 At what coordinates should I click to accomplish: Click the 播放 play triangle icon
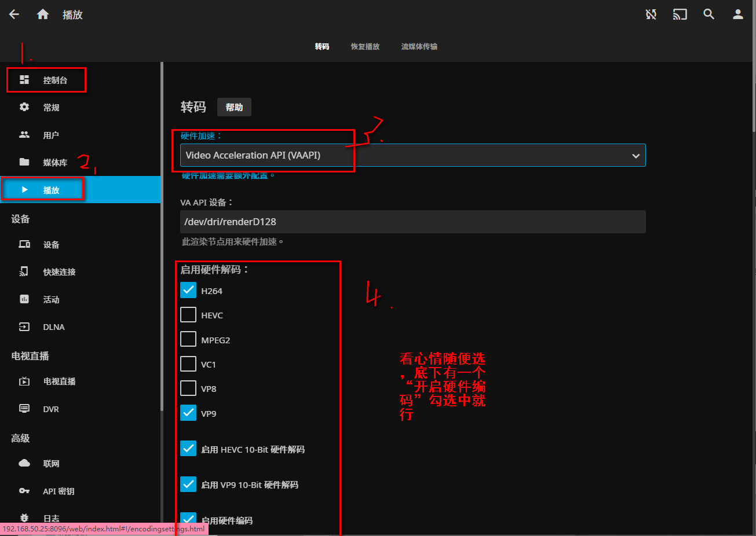24,190
